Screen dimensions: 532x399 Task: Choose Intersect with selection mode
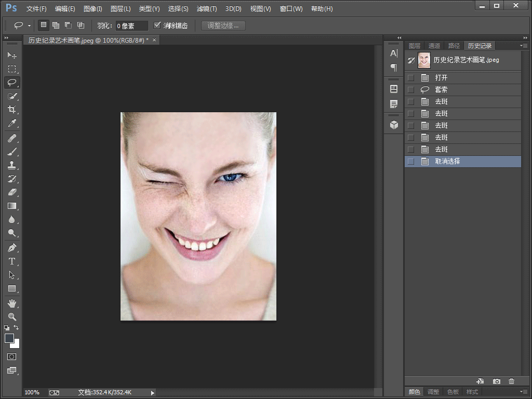(x=81, y=25)
